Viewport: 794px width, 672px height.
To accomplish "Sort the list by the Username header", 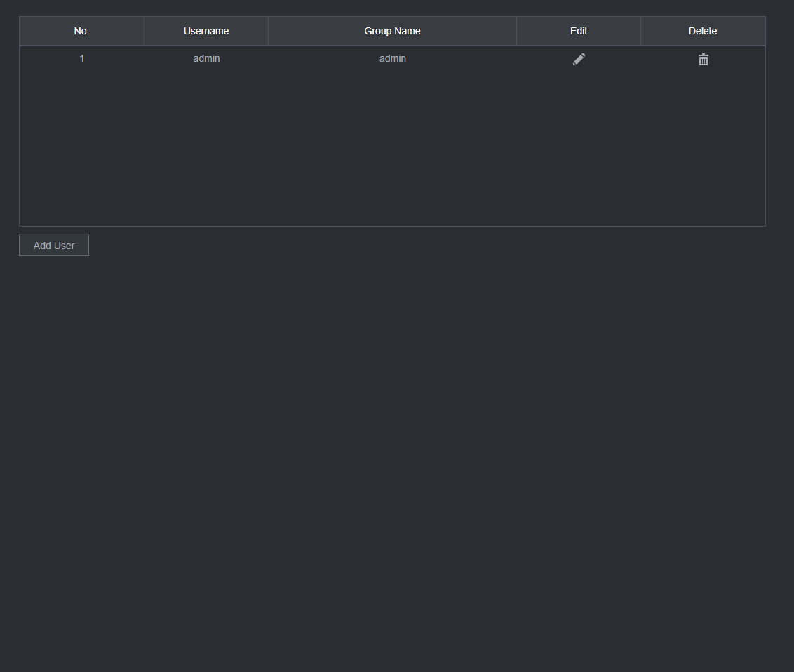I will pos(206,31).
